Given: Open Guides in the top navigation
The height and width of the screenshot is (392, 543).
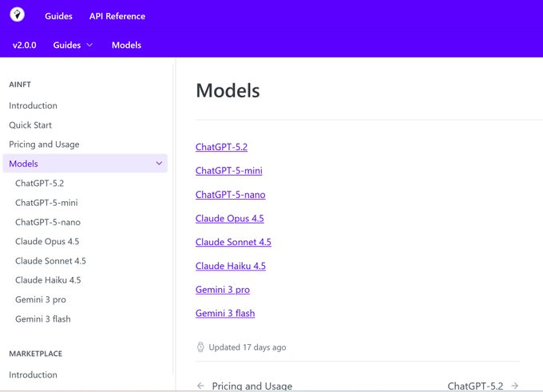Looking at the screenshot, I should click(58, 16).
